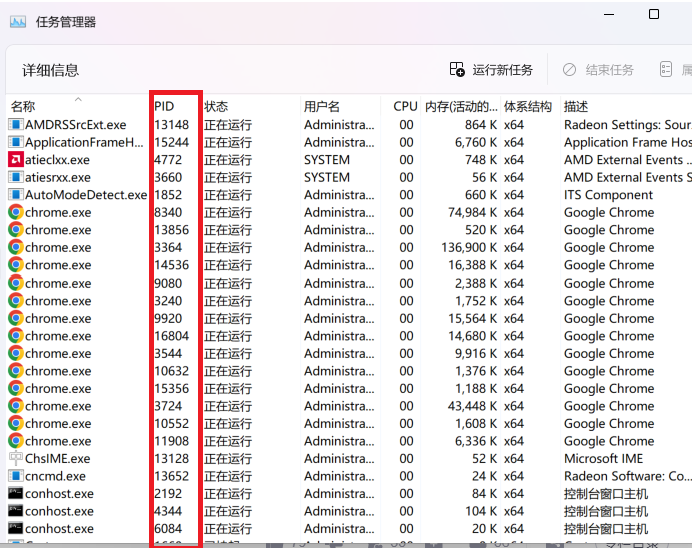Select the ChsIME.exe process name
This screenshot has width=697, height=548.
[58, 459]
